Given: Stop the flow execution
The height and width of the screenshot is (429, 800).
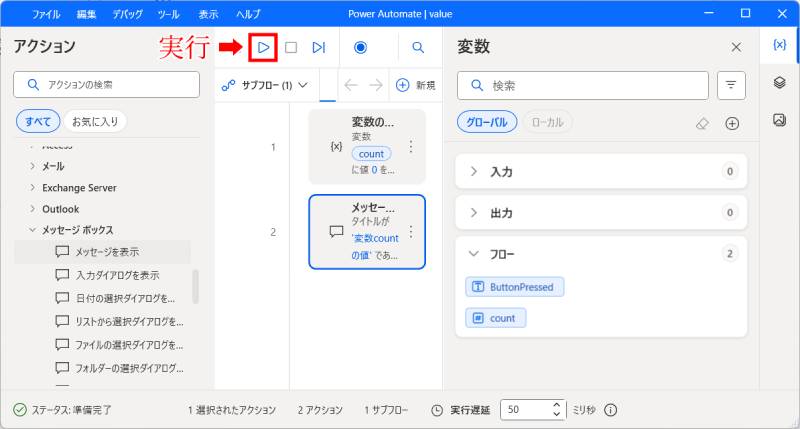Looking at the screenshot, I should (x=291, y=47).
